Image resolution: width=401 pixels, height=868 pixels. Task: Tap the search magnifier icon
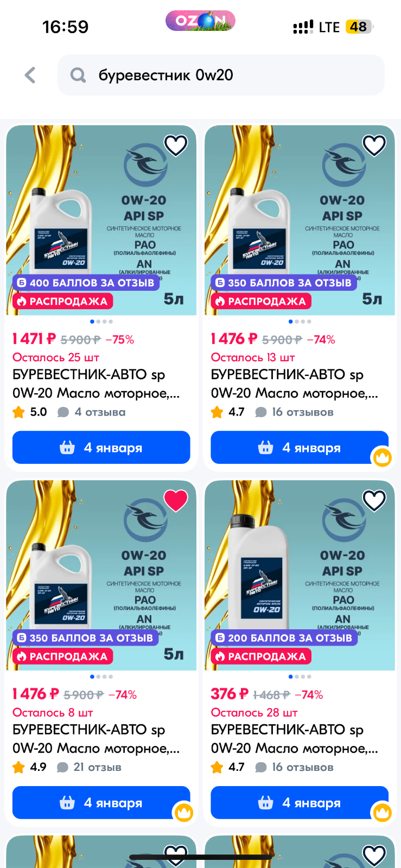[78, 75]
